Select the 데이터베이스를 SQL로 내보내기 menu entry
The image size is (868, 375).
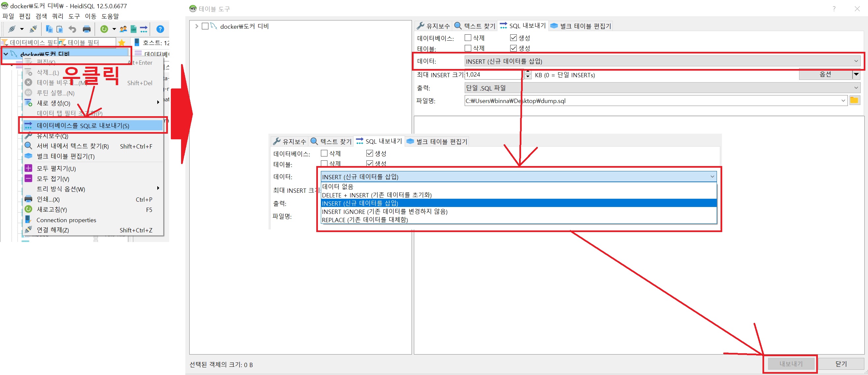(83, 126)
